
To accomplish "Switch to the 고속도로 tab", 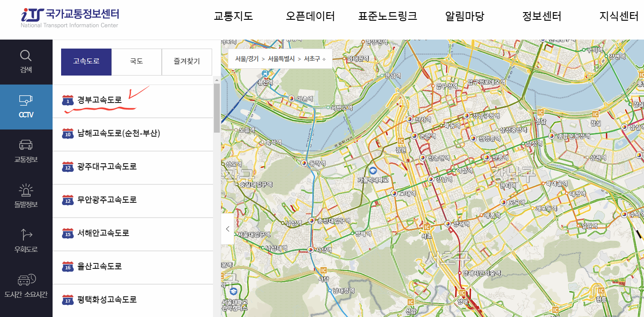I will click(x=86, y=62).
